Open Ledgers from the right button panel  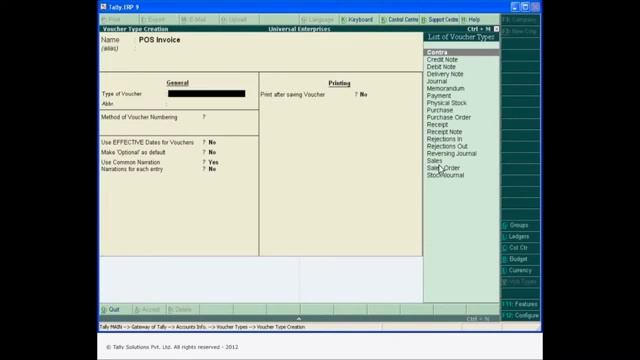[x=520, y=237]
